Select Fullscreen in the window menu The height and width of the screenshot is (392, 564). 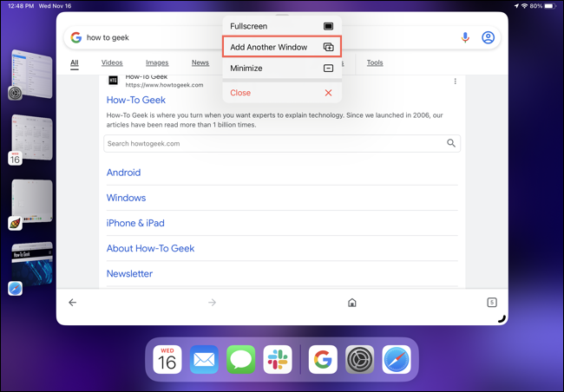[282, 26]
